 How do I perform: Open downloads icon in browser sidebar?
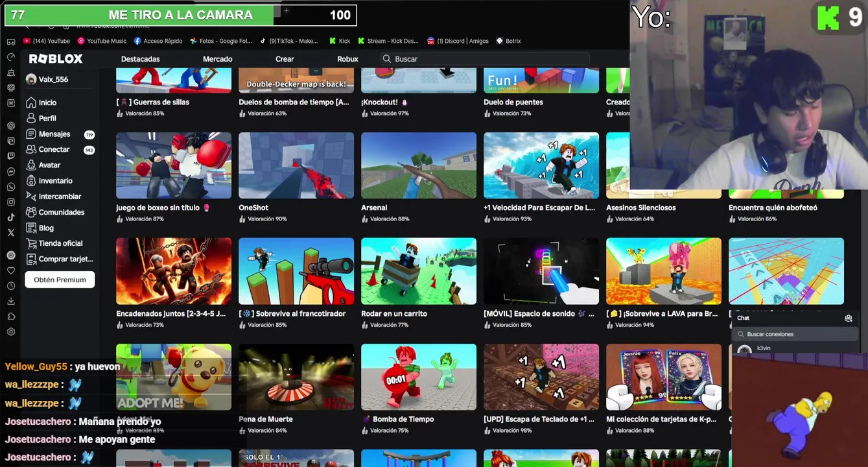point(11,301)
